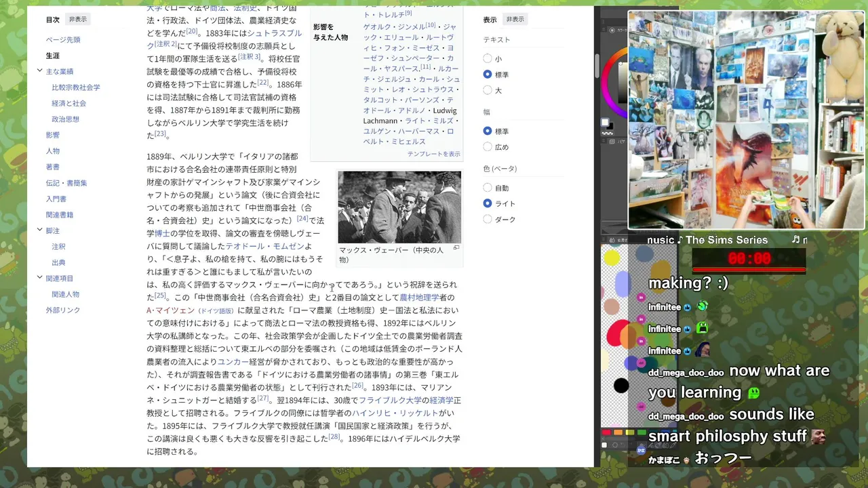Image resolution: width=868 pixels, height=488 pixels.
Task: Follow the ハインリヒ・リッケルト link
Action: click(395, 413)
